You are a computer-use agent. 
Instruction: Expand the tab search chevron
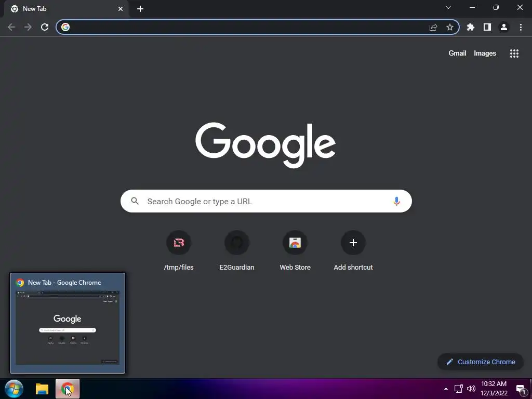pyautogui.click(x=448, y=7)
